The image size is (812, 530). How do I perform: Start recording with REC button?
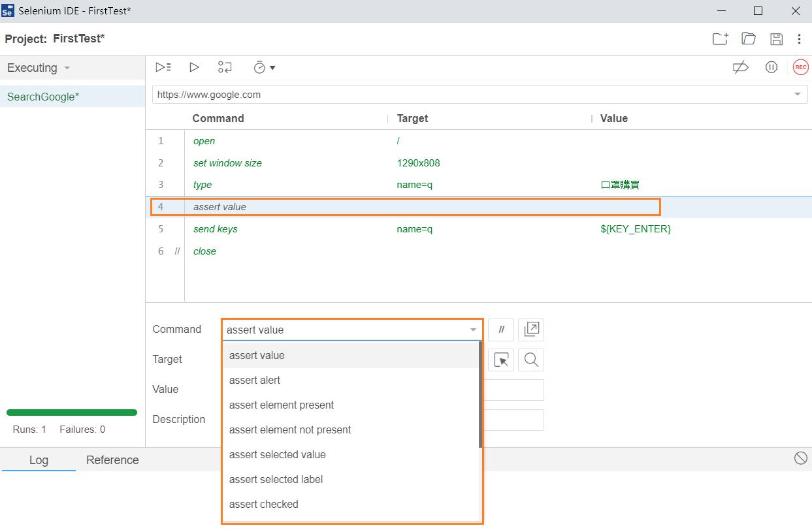pos(800,67)
